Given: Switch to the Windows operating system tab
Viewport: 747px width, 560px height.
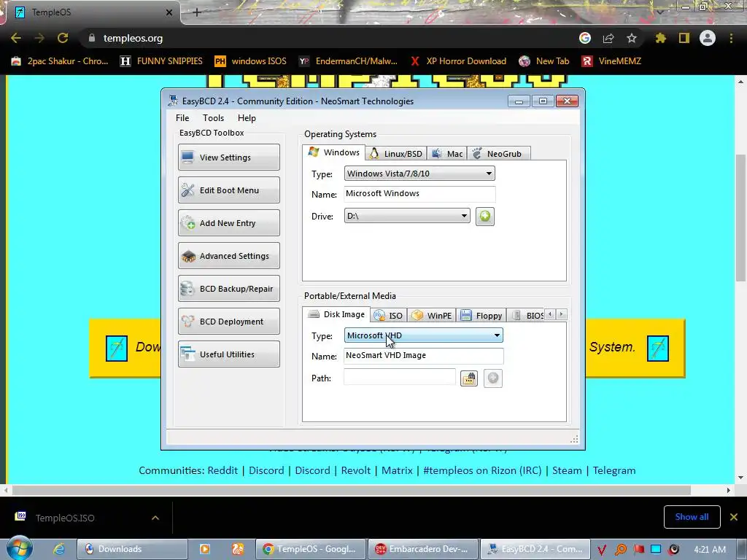Looking at the screenshot, I should [x=334, y=152].
